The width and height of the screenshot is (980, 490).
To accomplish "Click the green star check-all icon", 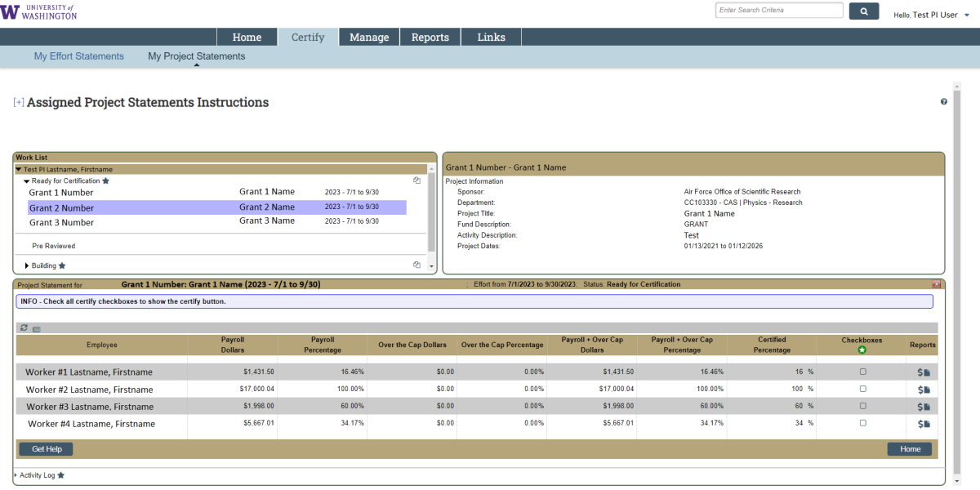I will 862,350.
